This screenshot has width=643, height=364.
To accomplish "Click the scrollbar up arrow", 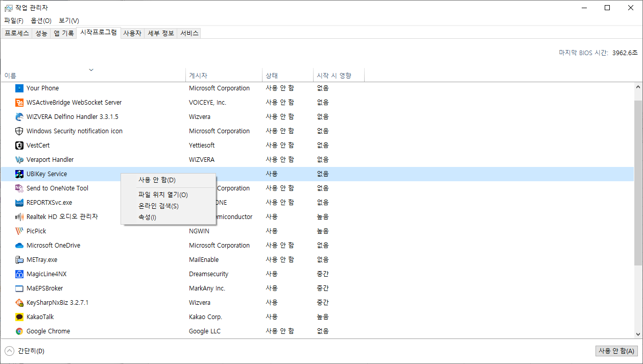I will point(638,87).
